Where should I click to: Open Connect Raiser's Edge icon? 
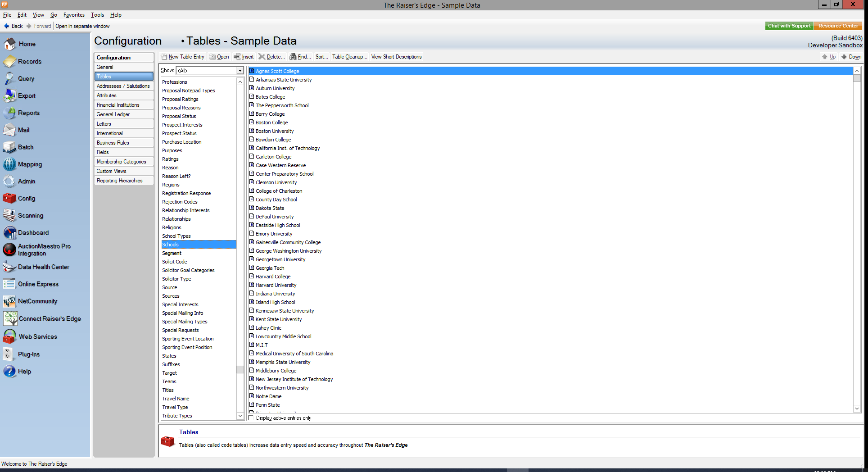point(10,319)
